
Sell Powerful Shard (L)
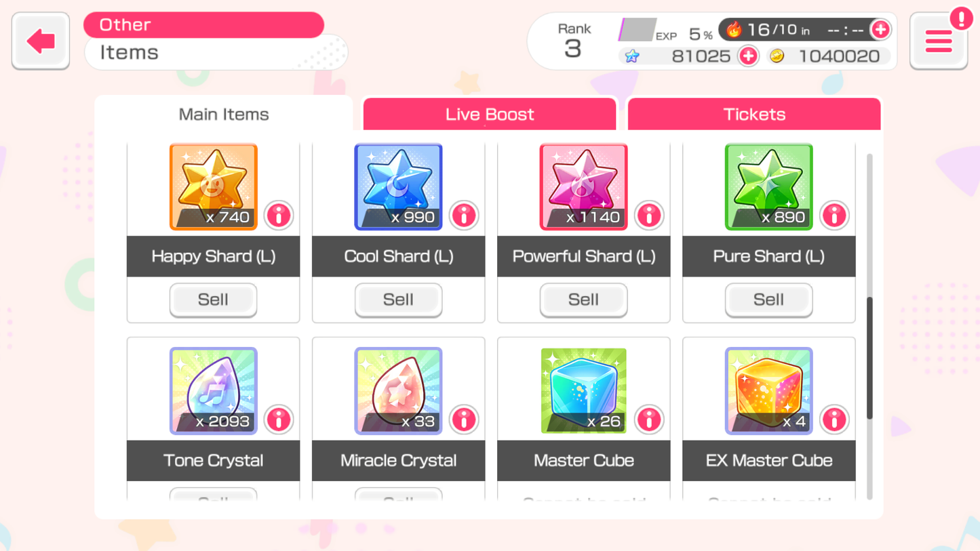(583, 300)
